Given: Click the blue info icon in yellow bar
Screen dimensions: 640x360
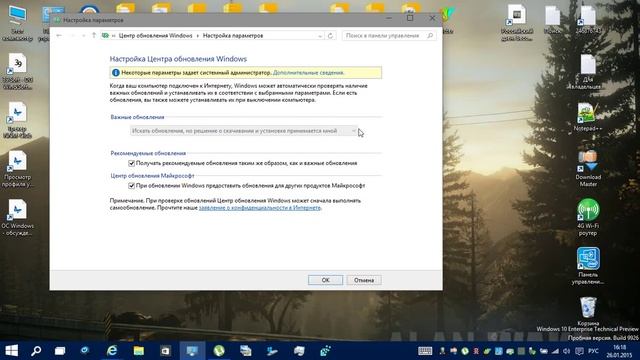Looking at the screenshot, I should (116, 73).
